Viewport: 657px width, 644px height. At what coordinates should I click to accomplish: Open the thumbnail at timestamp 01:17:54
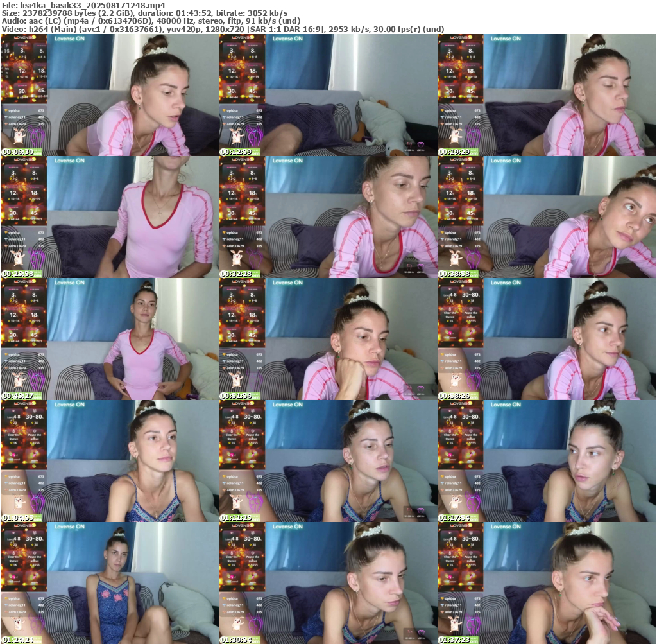point(547,461)
